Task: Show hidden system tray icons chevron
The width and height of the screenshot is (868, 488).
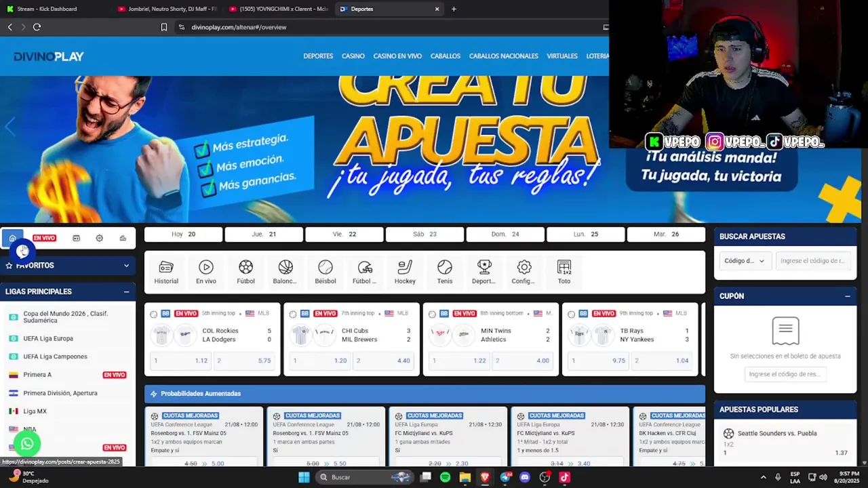Action: (x=763, y=477)
